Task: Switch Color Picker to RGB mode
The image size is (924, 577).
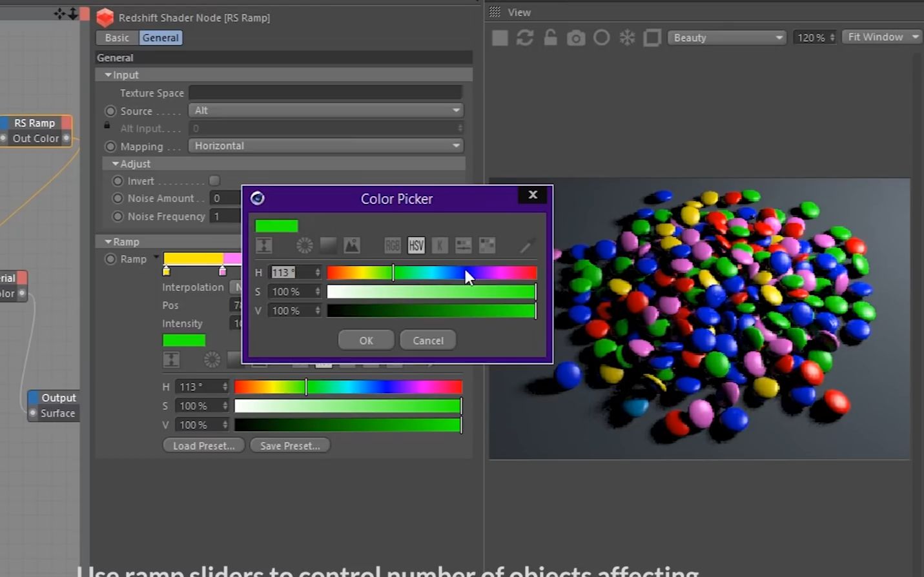Action: tap(392, 245)
